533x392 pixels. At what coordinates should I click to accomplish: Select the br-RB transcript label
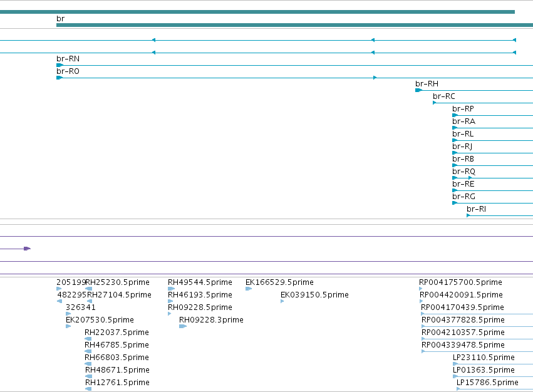coord(463,160)
